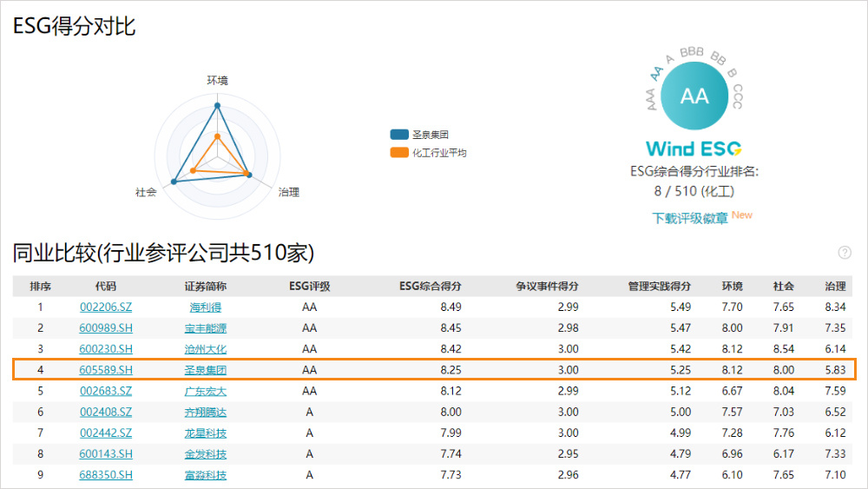The height and width of the screenshot is (489, 868).
Task: Open the 龙星科技 company link
Action: 207,433
